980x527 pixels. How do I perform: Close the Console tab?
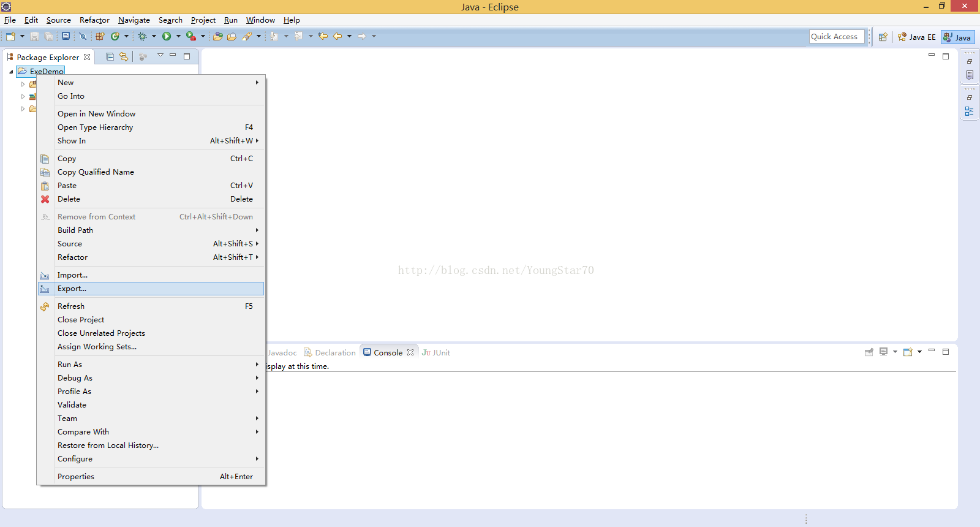point(410,352)
